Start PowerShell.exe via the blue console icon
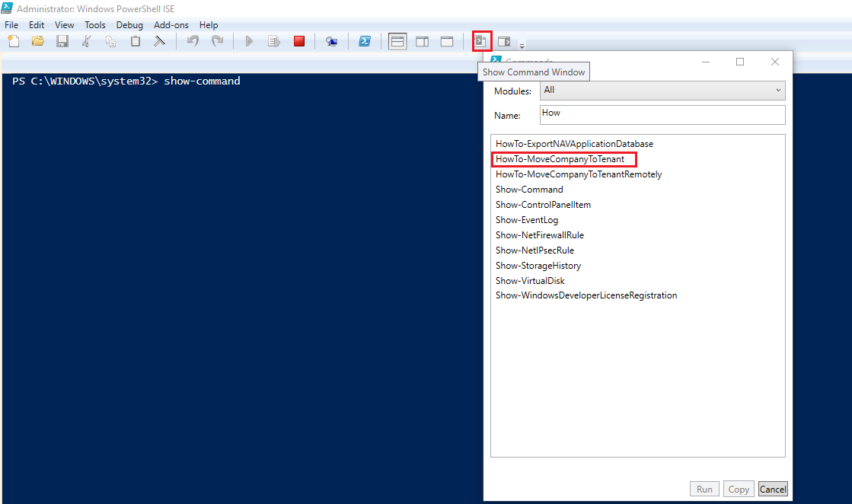Screen dimensions: 852x504 (365, 41)
